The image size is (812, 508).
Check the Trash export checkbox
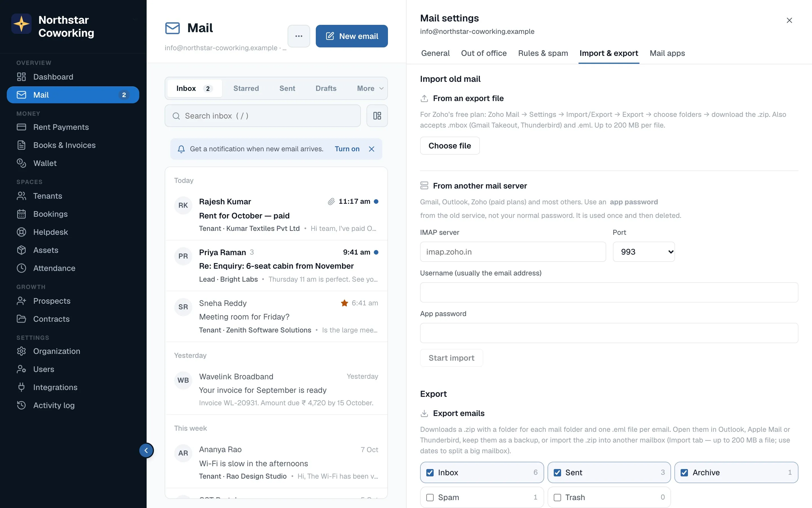(x=557, y=498)
